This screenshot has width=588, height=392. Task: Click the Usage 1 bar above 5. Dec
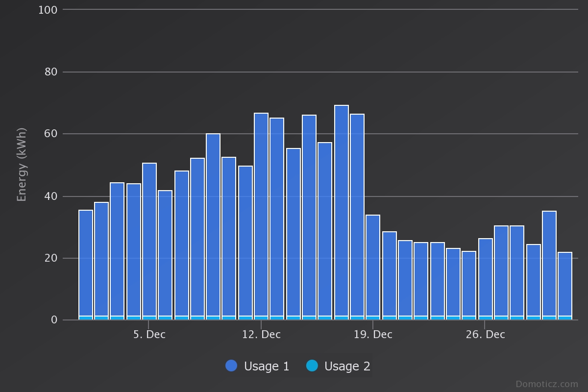pos(149,240)
